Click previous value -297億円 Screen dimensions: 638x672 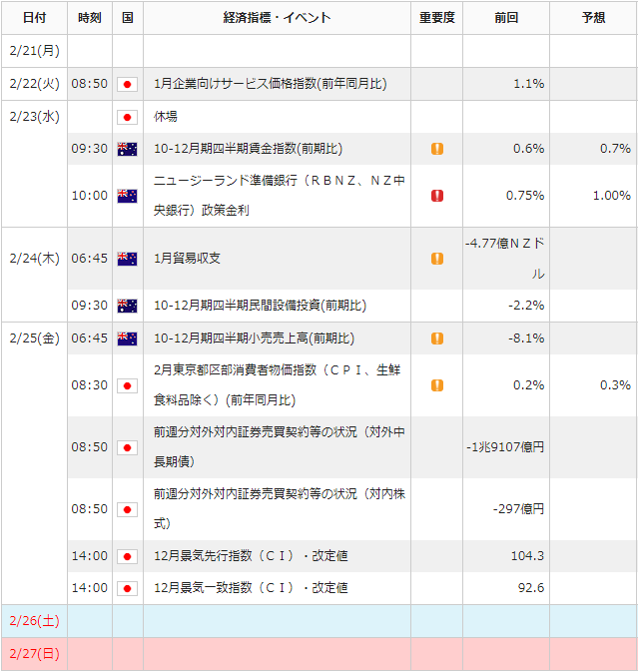518,509
